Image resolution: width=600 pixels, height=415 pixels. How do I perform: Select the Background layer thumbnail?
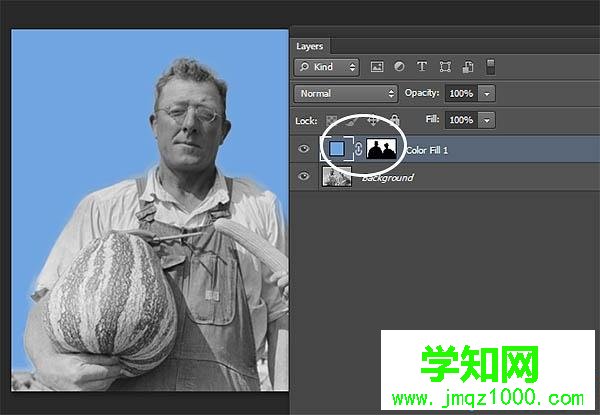pyautogui.click(x=337, y=176)
